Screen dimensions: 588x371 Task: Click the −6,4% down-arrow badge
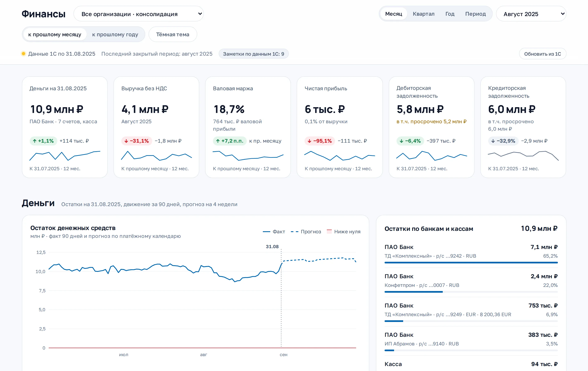tap(410, 141)
